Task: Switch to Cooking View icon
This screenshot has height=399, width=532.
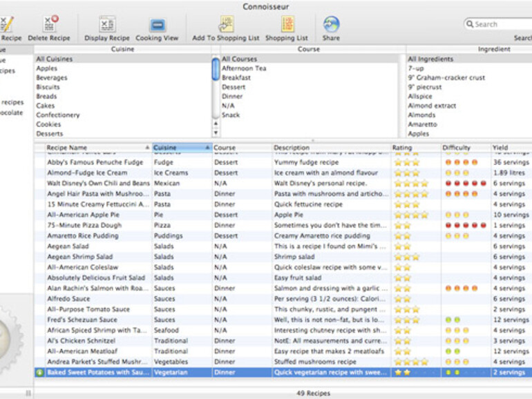Action: (157, 24)
